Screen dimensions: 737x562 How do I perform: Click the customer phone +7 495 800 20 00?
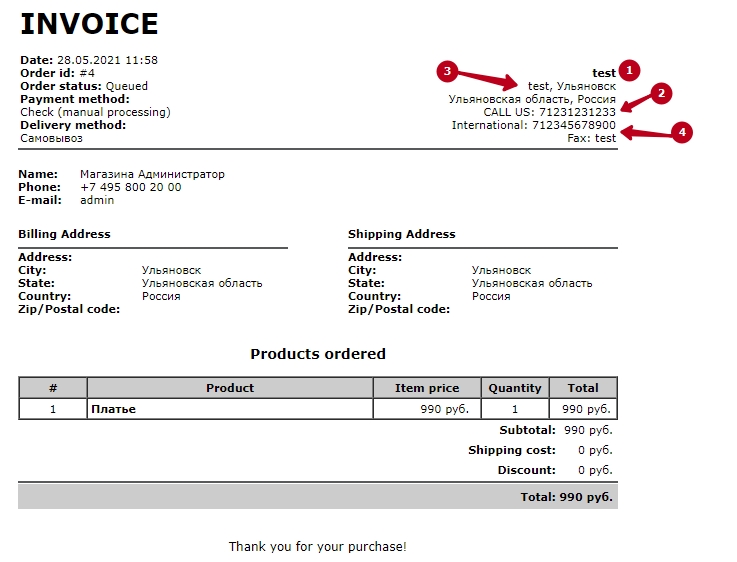point(130,187)
